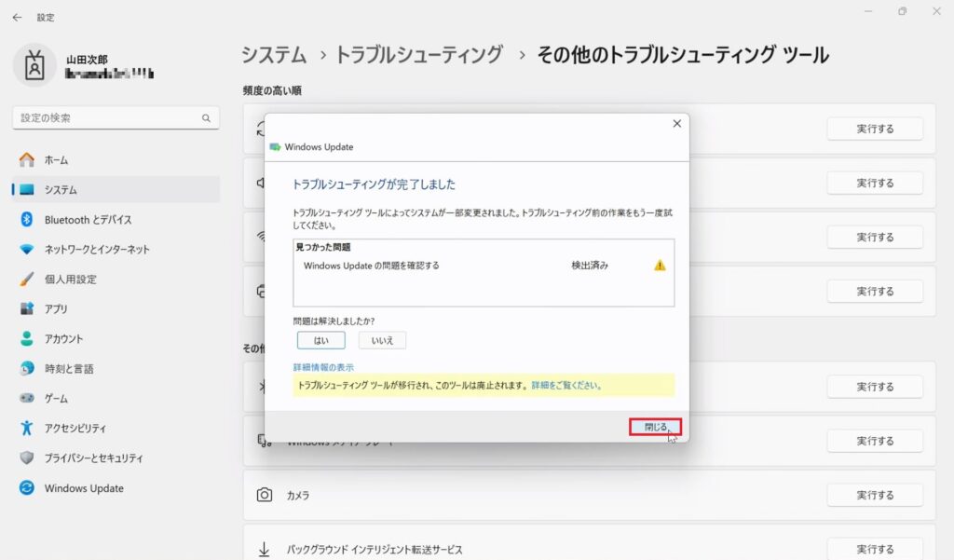
Task: Open the 山田次郎 account profile picture
Action: 34,66
